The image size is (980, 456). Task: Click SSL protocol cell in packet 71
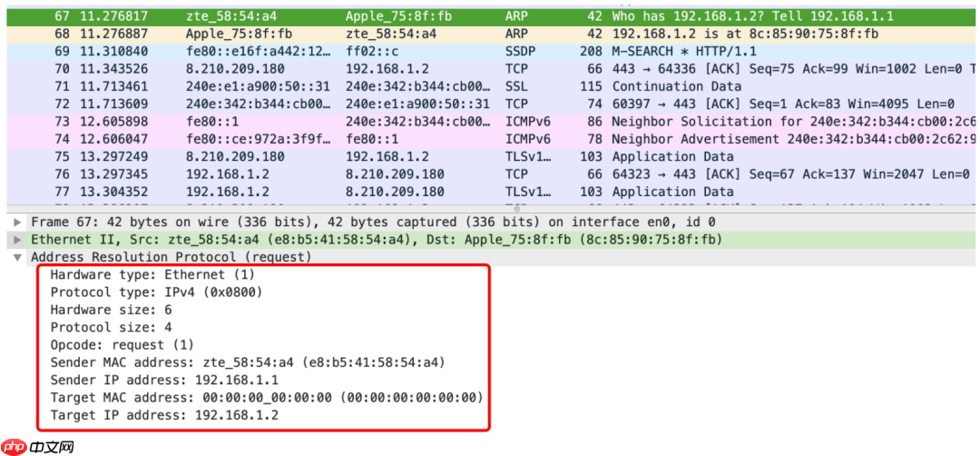tap(516, 86)
